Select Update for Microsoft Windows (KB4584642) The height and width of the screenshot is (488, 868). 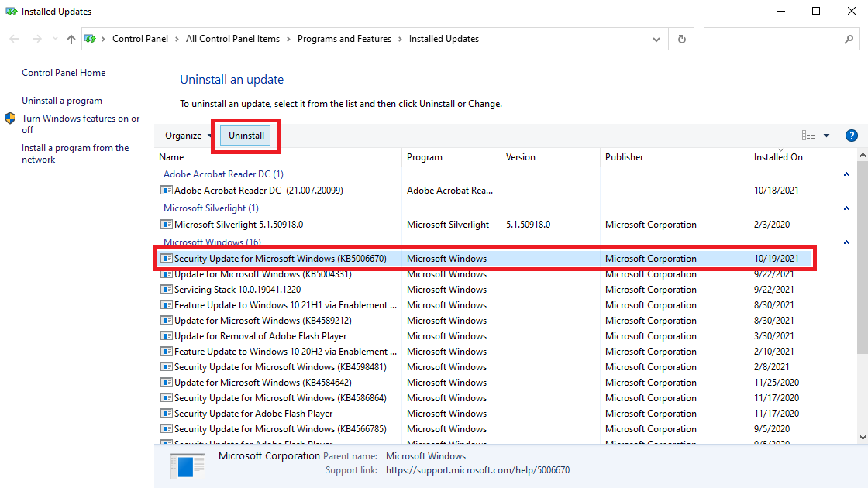pyautogui.click(x=485, y=383)
